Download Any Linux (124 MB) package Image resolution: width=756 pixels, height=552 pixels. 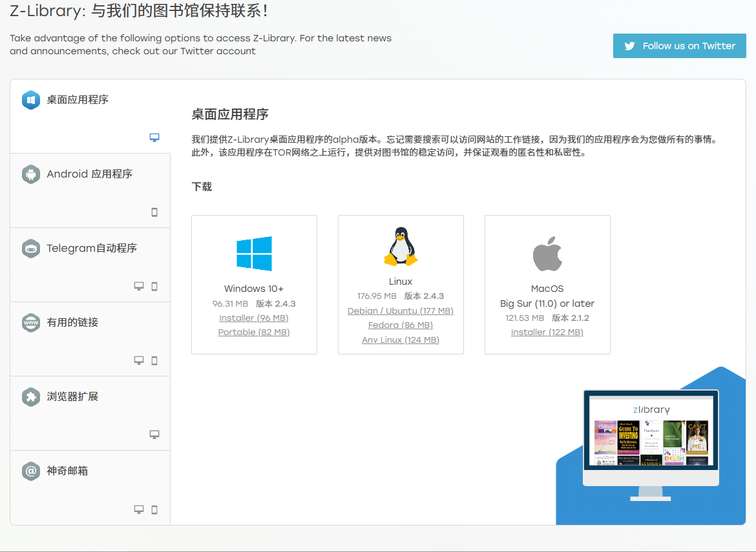[401, 340]
